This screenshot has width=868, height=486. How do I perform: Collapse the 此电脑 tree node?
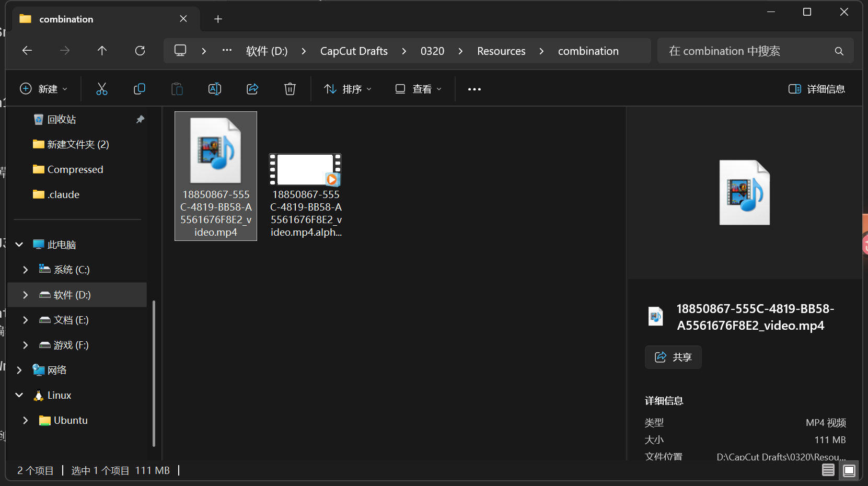click(x=19, y=245)
